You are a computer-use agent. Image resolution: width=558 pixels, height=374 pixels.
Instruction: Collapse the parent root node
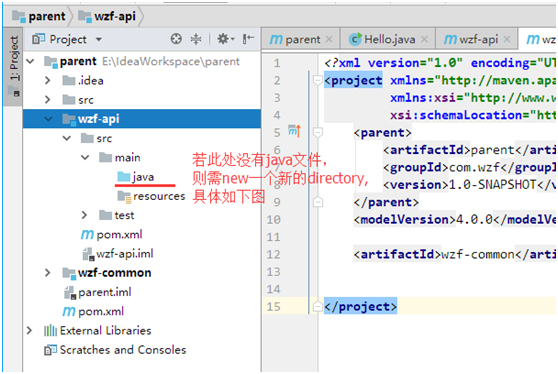(31, 61)
